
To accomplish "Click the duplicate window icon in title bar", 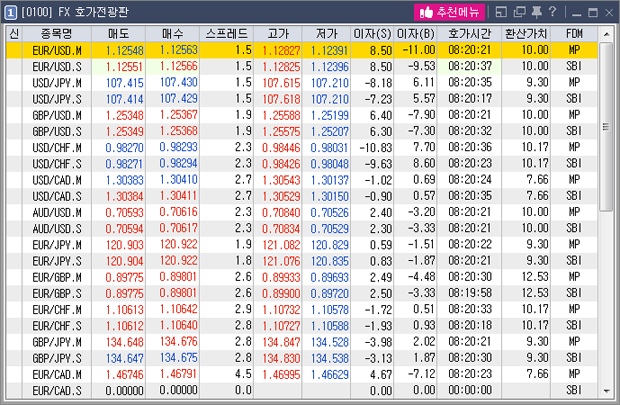I will [x=519, y=12].
